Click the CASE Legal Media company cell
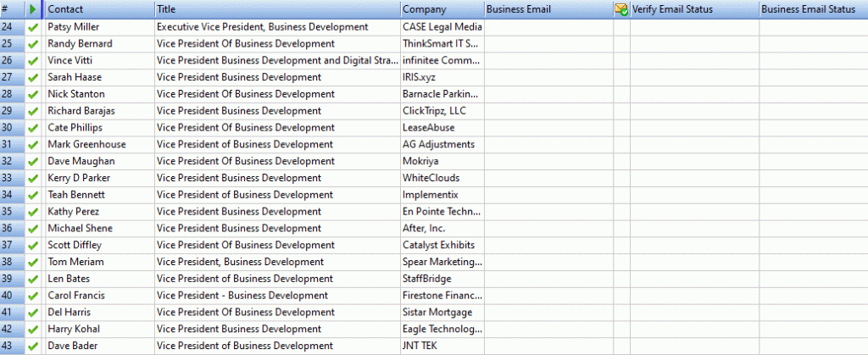The height and width of the screenshot is (355, 868). point(442,26)
